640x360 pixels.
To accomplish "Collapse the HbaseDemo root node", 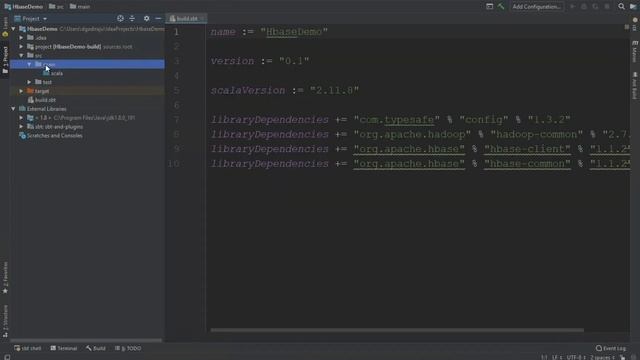I will (x=14, y=29).
